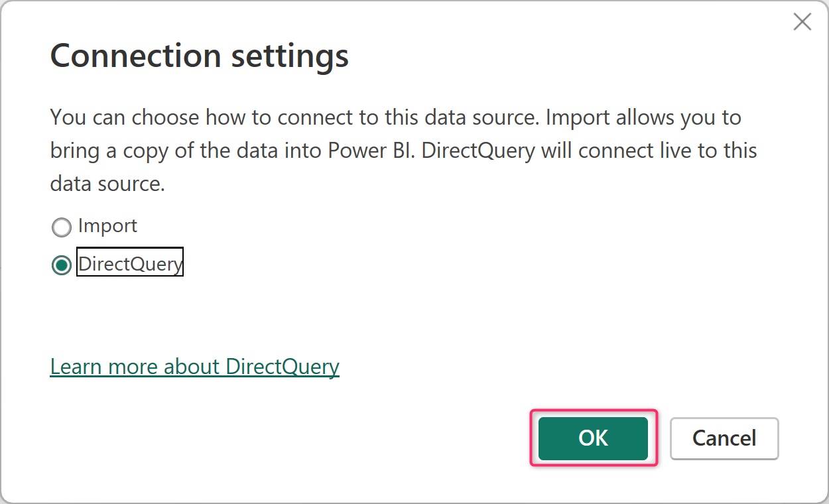The image size is (829, 504).
Task: Dismiss the dialog using the X icon
Action: [802, 22]
